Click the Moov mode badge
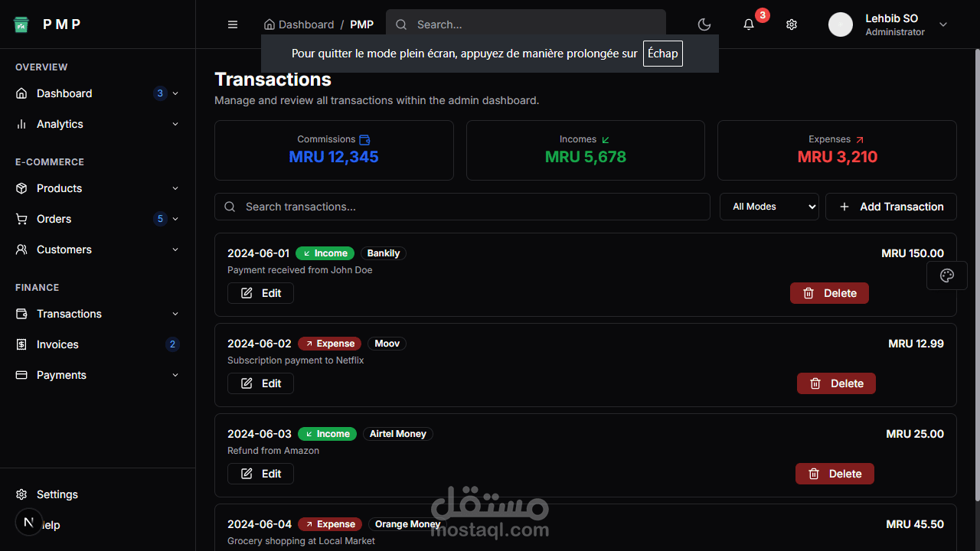The height and width of the screenshot is (551, 980). click(x=387, y=344)
